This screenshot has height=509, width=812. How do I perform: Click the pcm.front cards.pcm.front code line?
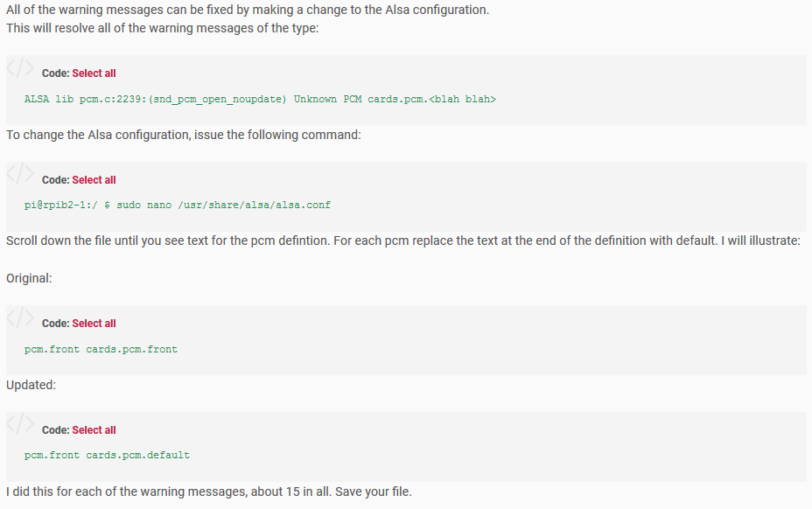point(101,348)
